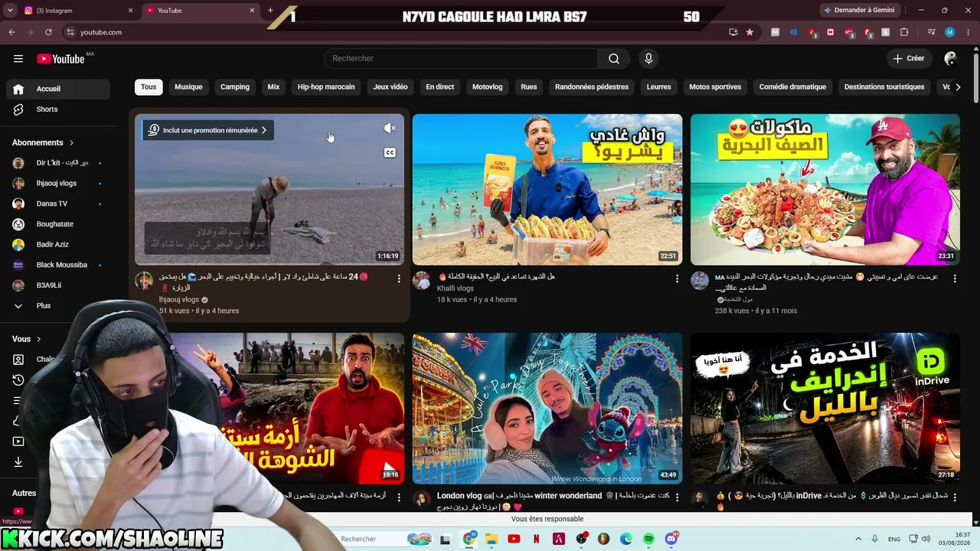Expand the promotion rémunérée disclosure
The height and width of the screenshot is (551, 980).
[207, 130]
